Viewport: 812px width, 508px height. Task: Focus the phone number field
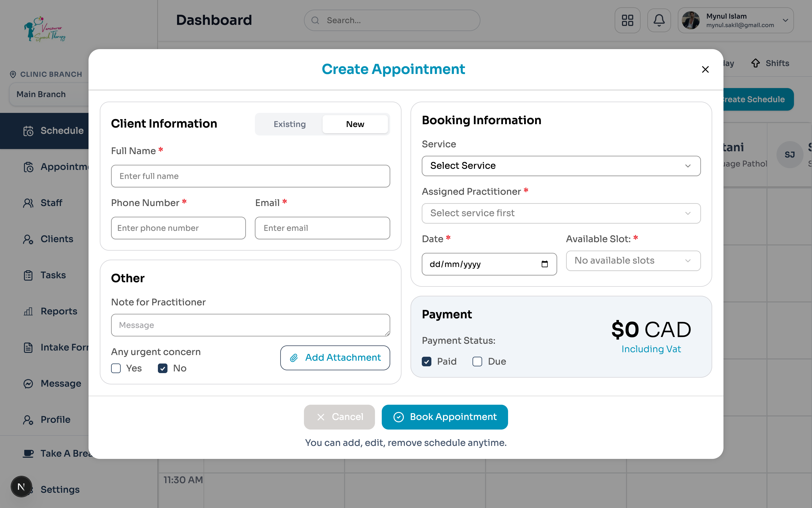(178, 228)
